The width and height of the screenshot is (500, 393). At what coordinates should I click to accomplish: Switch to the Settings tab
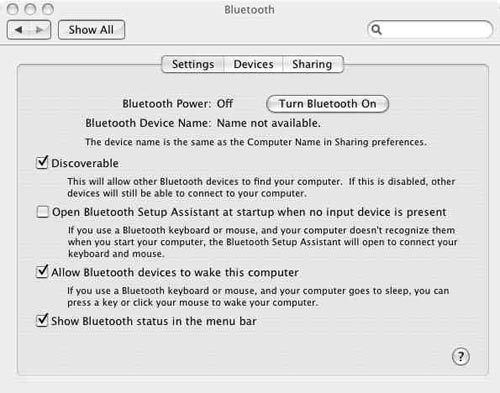(x=193, y=64)
